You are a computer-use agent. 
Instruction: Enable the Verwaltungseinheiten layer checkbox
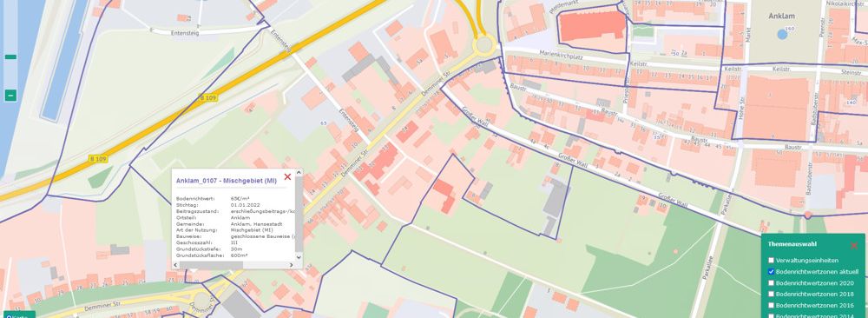point(771,260)
